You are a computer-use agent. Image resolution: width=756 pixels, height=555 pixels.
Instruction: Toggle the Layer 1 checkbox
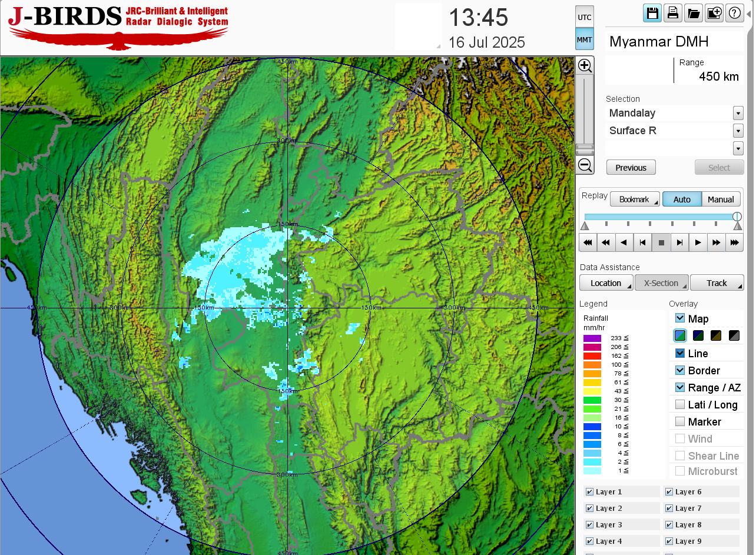589,492
